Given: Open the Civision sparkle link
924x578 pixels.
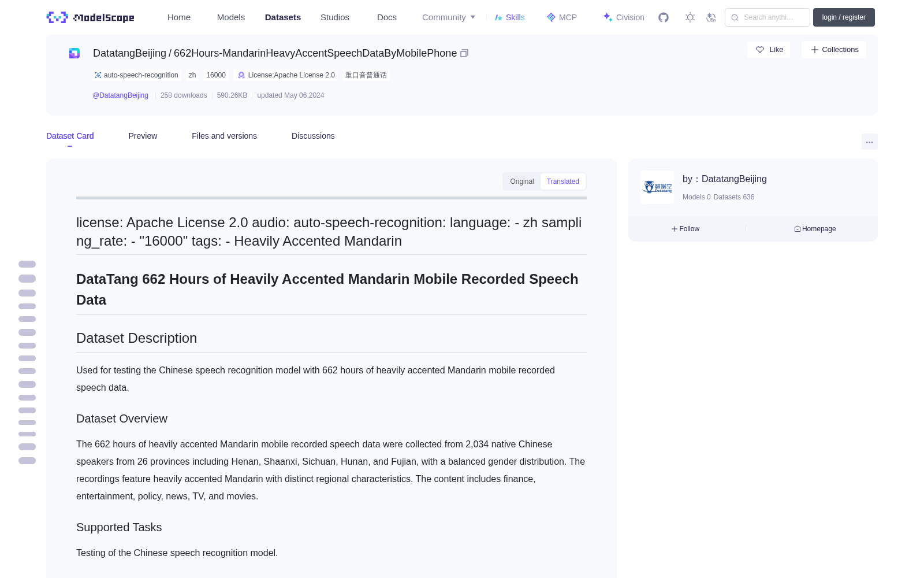Looking at the screenshot, I should (x=624, y=17).
